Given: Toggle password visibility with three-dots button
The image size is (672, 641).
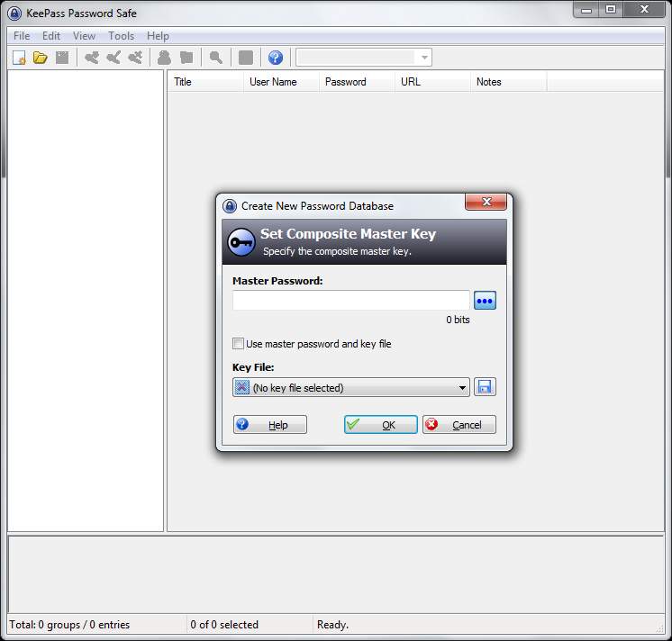Looking at the screenshot, I should point(485,301).
